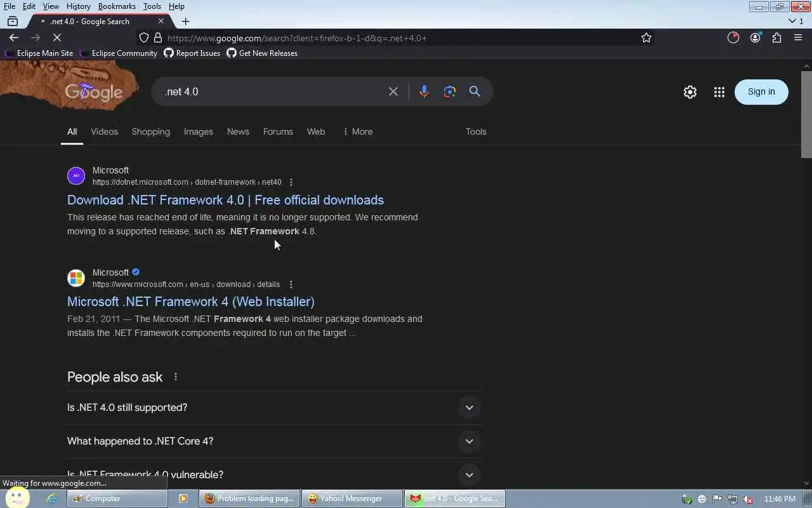
Task: Click the Sign in button
Action: (761, 92)
